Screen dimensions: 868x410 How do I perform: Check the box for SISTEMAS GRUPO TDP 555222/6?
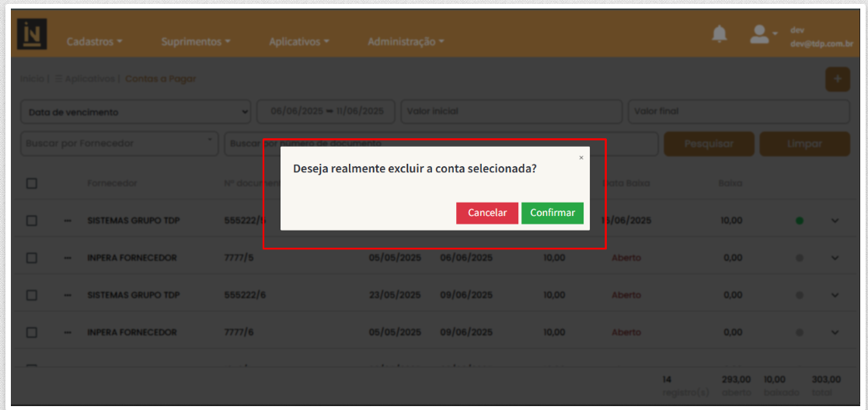[x=32, y=295]
